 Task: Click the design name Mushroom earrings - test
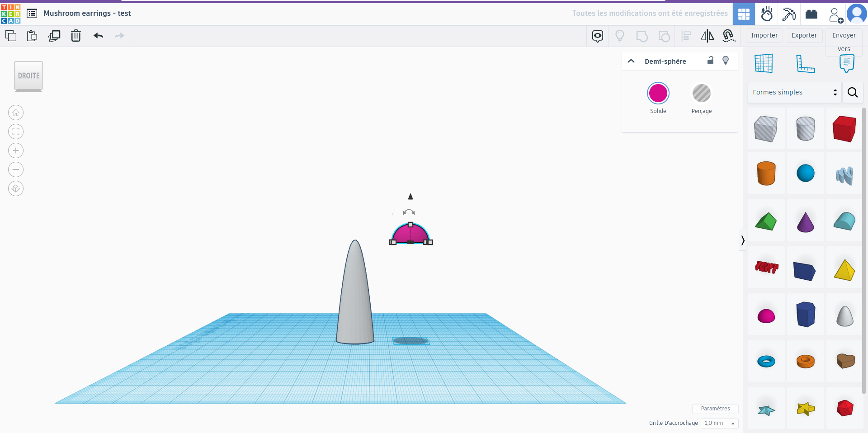point(87,14)
